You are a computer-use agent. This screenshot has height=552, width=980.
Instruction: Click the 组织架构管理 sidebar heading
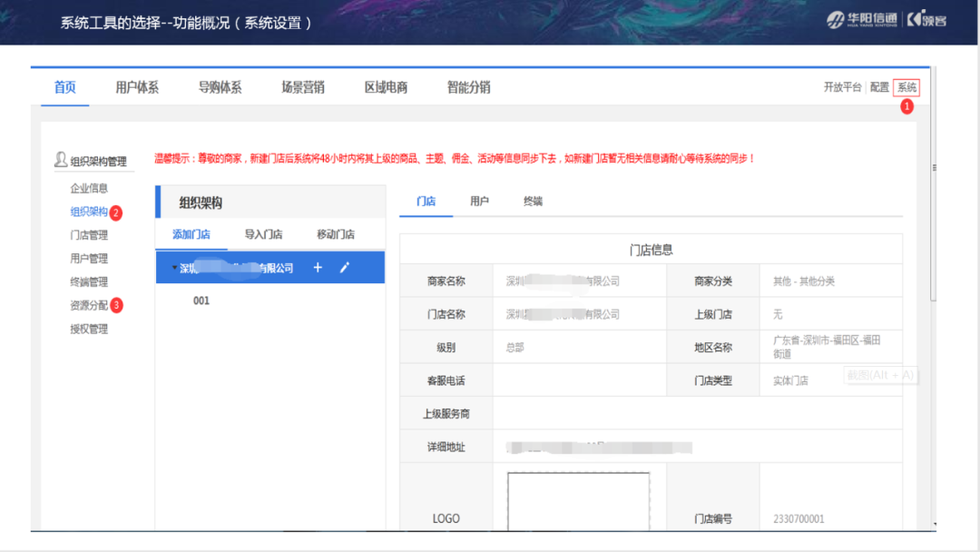pos(98,162)
